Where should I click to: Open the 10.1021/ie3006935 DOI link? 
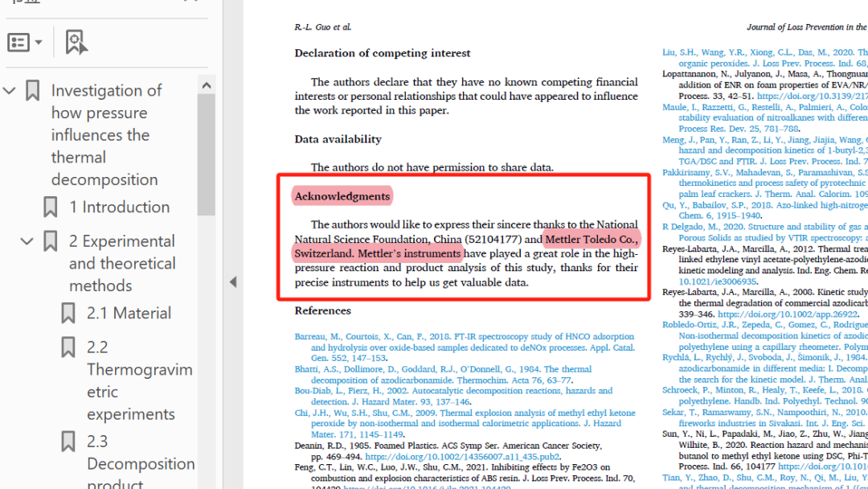[718, 281]
